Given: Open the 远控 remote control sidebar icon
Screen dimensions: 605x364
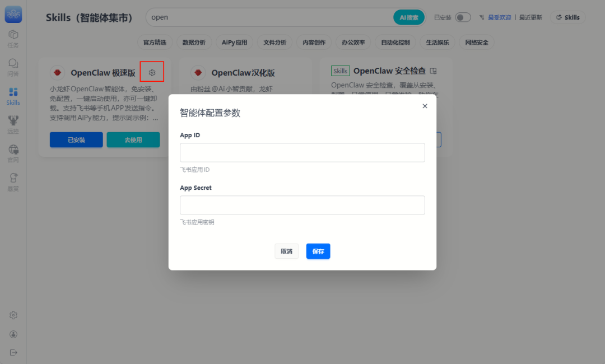Looking at the screenshot, I should click(x=13, y=122).
